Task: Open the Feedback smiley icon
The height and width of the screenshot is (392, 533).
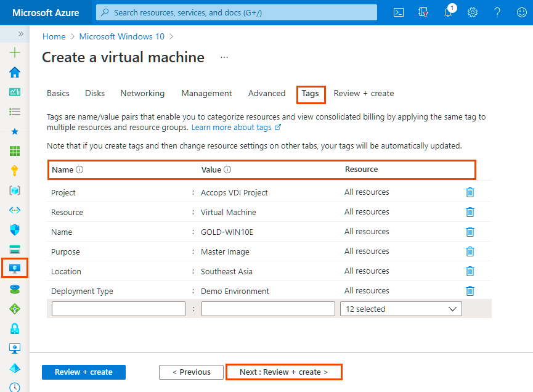Action: (521, 12)
